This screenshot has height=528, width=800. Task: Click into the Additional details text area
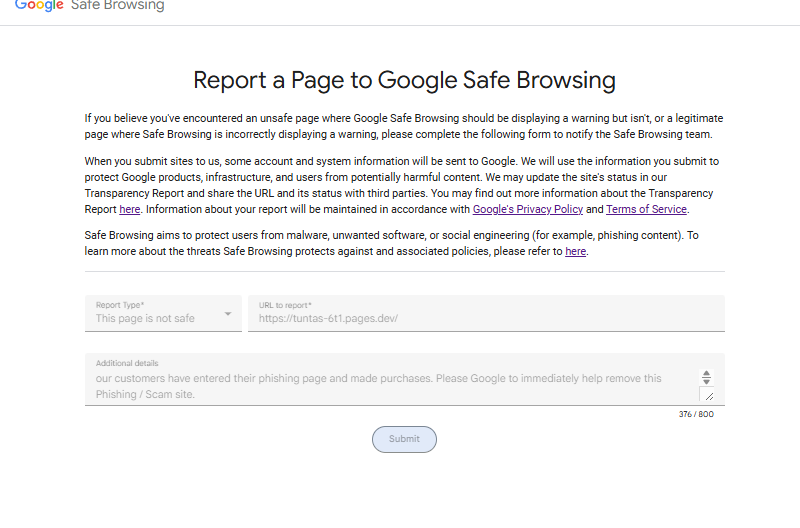coord(405,380)
